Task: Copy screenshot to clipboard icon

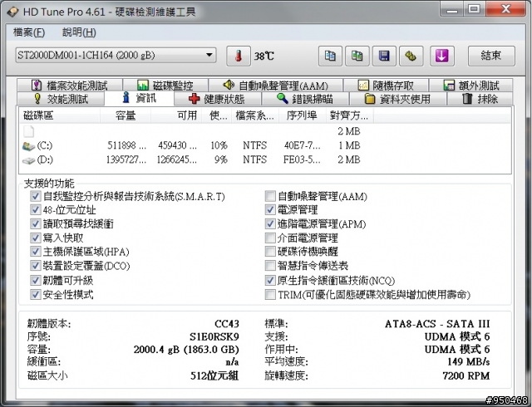Action: [357, 56]
